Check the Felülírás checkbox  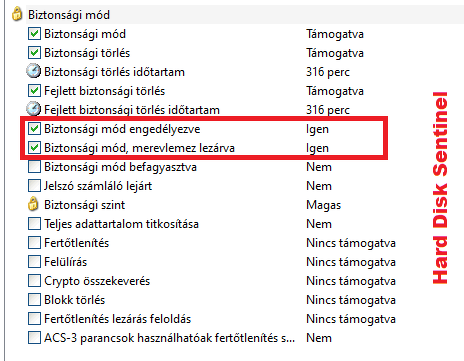34,262
